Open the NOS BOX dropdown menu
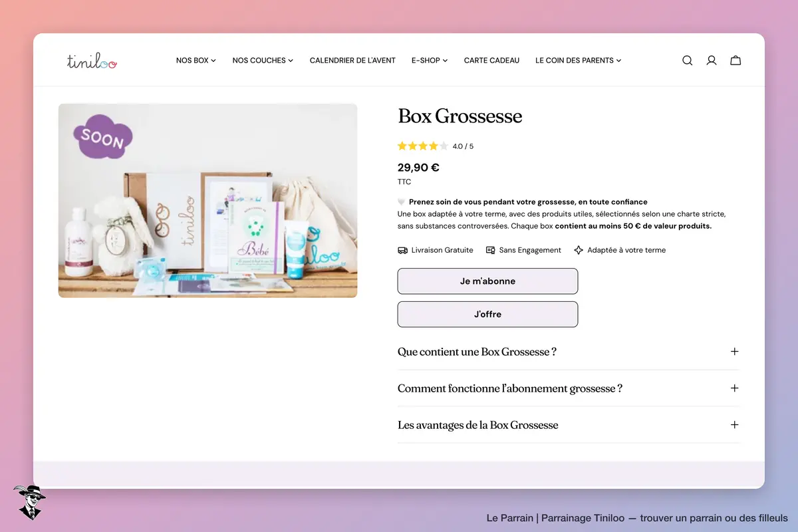The width and height of the screenshot is (798, 532). 196,61
